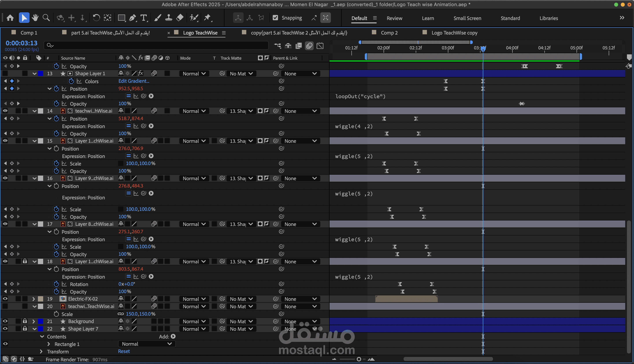634x364 pixels.
Task: Click Reset for Shape Layer 7 Transform
Action: pos(124,351)
